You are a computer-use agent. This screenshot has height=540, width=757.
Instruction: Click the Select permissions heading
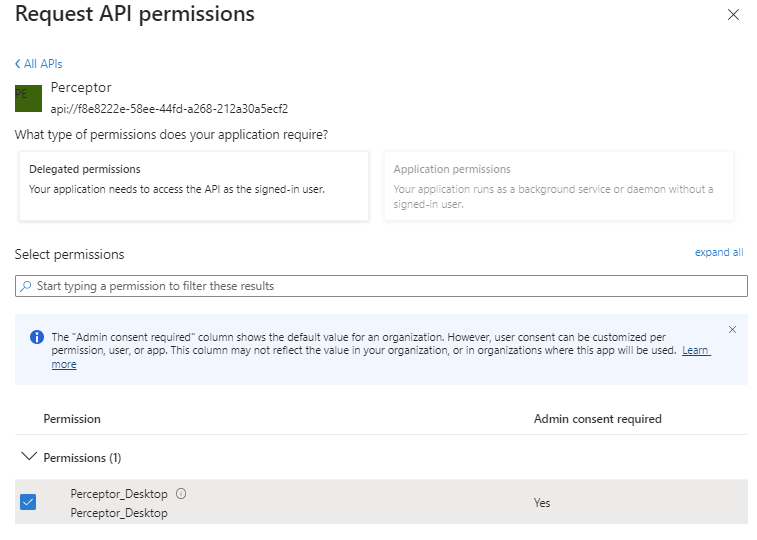click(x=70, y=254)
